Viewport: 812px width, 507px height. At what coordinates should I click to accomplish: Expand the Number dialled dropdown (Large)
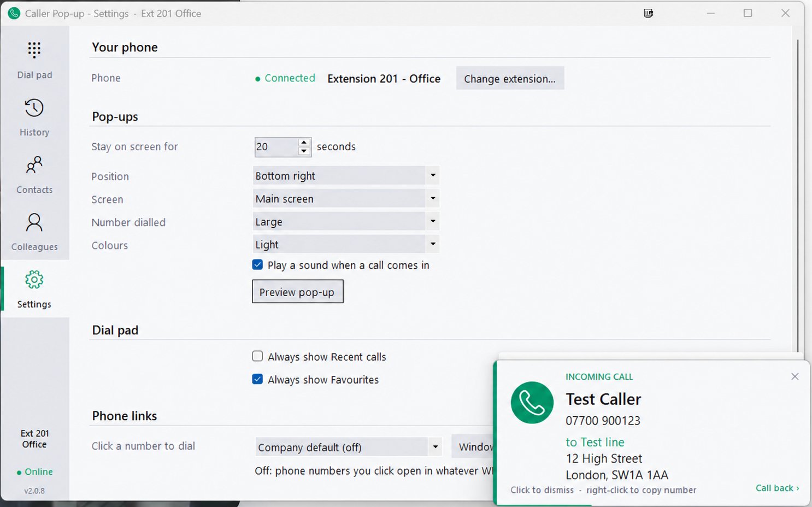[x=346, y=222]
